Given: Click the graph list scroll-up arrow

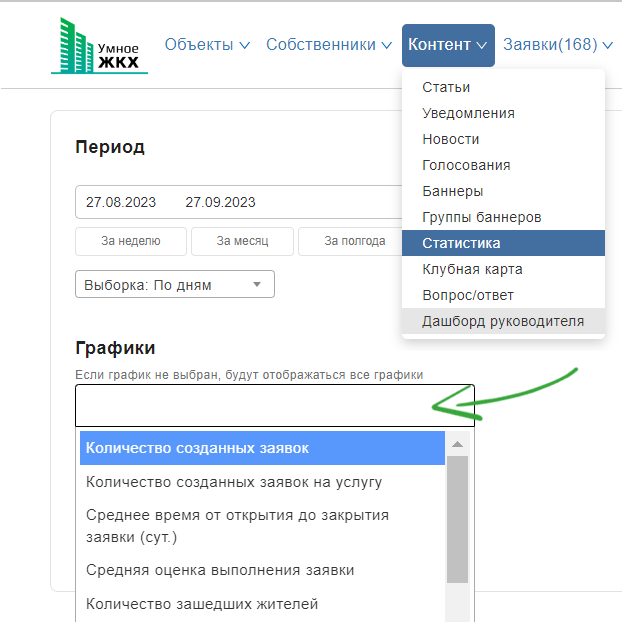Looking at the screenshot, I should click(457, 444).
